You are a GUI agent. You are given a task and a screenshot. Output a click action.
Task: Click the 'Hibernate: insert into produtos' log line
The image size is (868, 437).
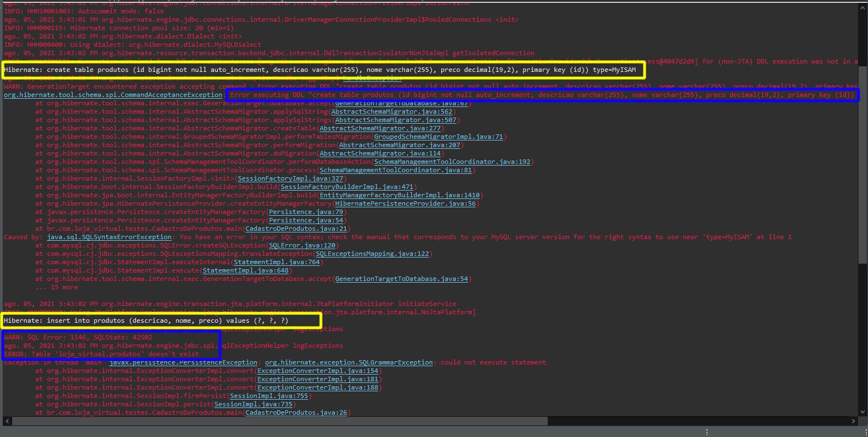147,321
